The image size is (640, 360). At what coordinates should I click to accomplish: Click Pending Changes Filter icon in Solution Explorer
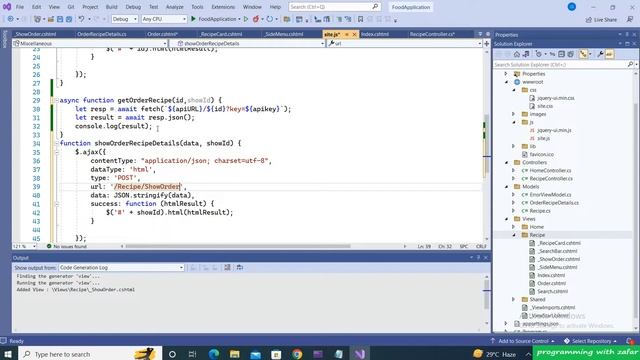point(539,54)
